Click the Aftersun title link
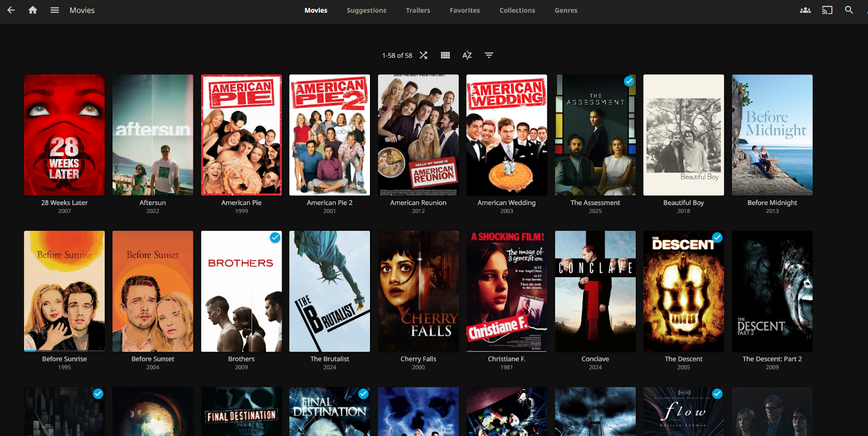 point(153,203)
